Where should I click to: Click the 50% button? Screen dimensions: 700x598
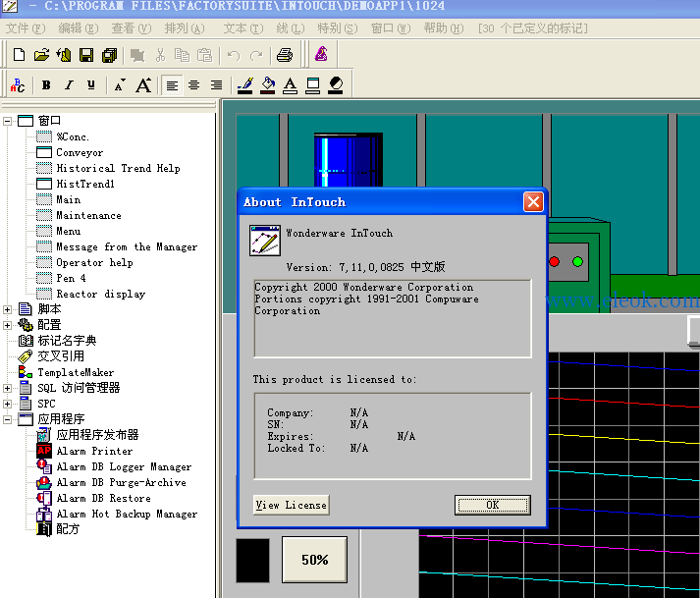pos(314,560)
